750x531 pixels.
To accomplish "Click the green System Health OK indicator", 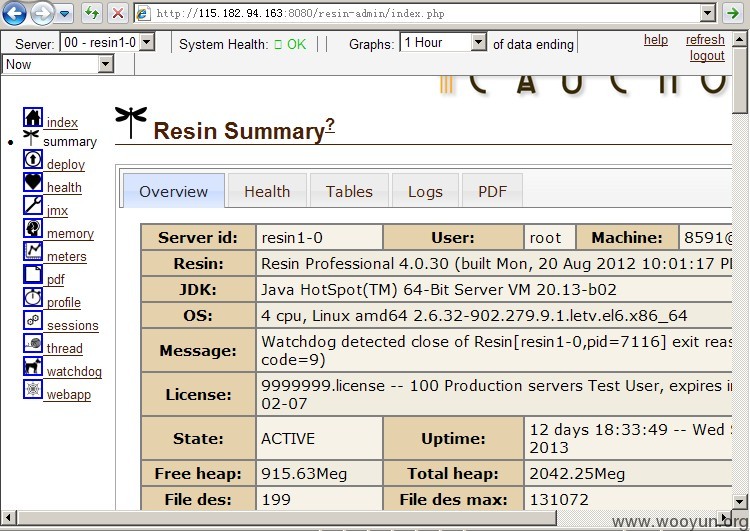I will 290,44.
